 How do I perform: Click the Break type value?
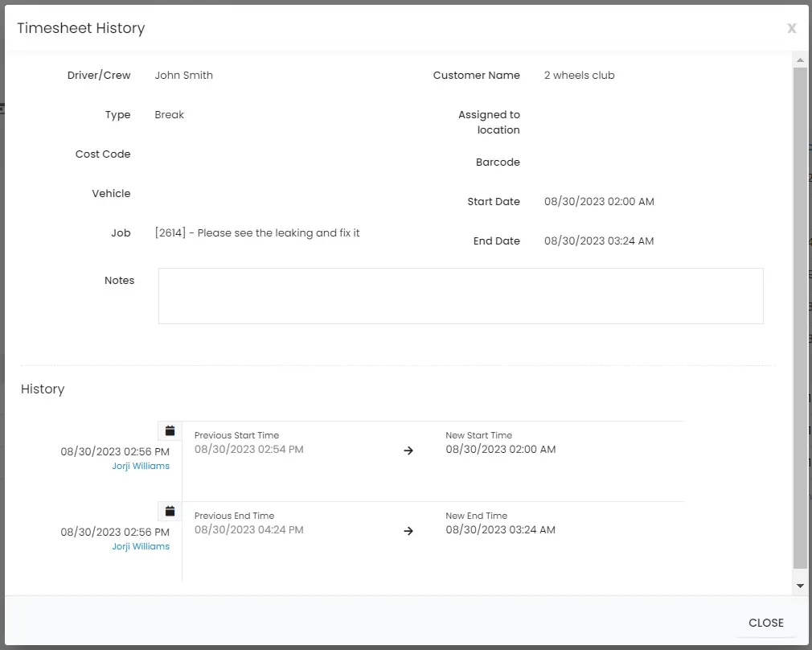[170, 114]
